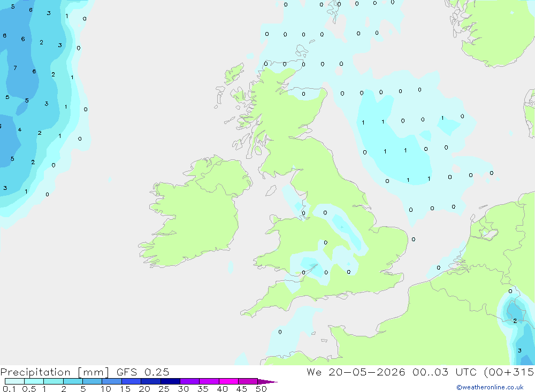Click the 'We 20-05-2026' date text
This screenshot has height=392, width=535.
[356, 372]
